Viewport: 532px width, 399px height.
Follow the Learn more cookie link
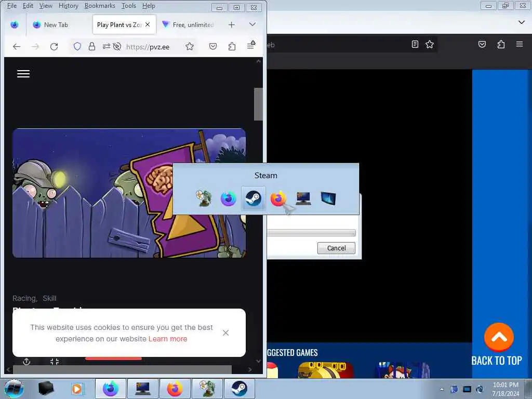(168, 339)
